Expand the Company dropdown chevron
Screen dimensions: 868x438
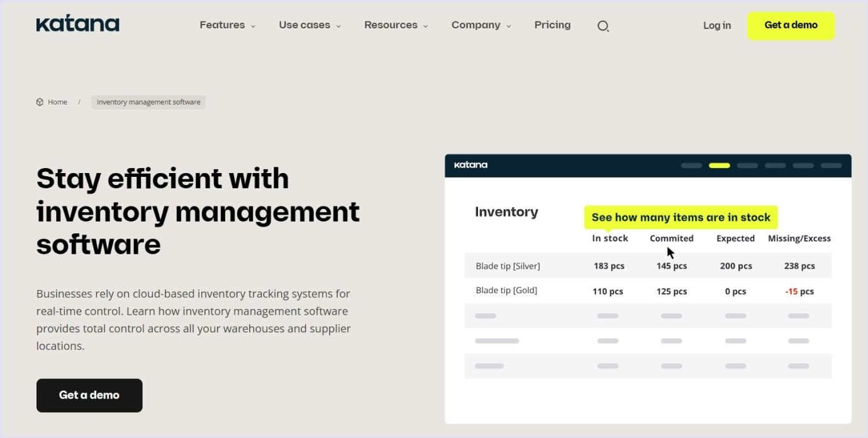pos(508,26)
